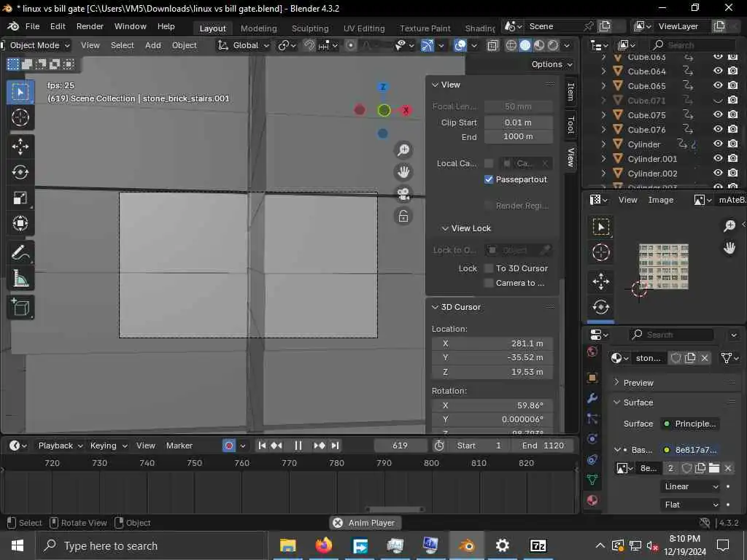Select the Annotate pencil tool

tap(20, 252)
